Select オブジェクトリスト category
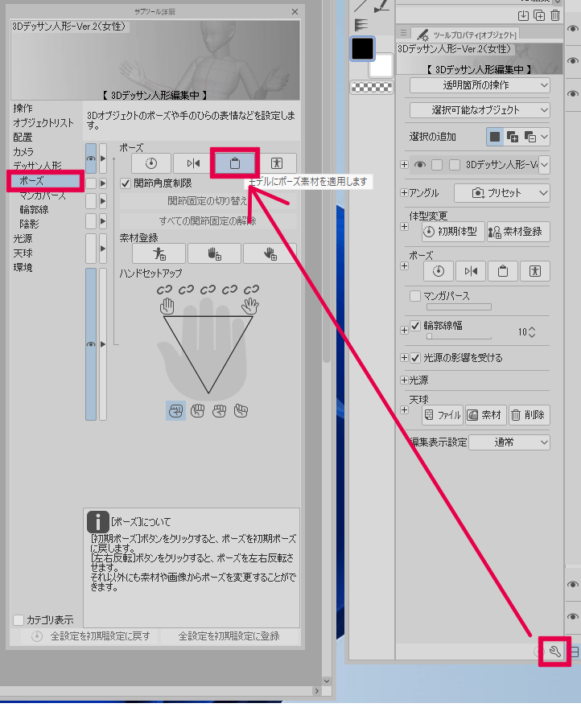This screenshot has height=728, width=581. point(43,122)
